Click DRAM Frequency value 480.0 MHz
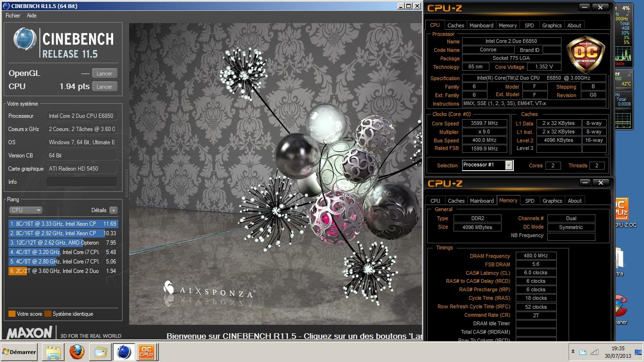644x362 pixels. [536, 256]
